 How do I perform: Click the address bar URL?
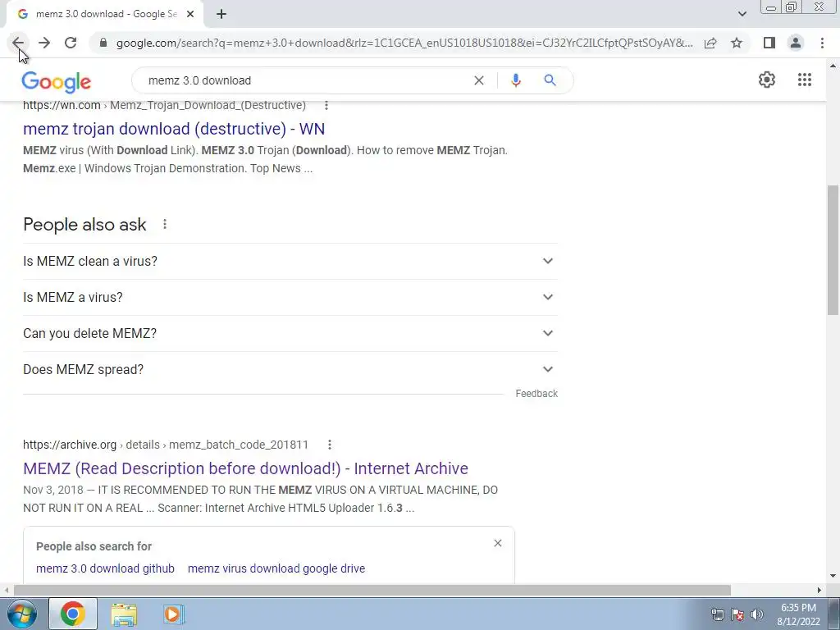404,43
